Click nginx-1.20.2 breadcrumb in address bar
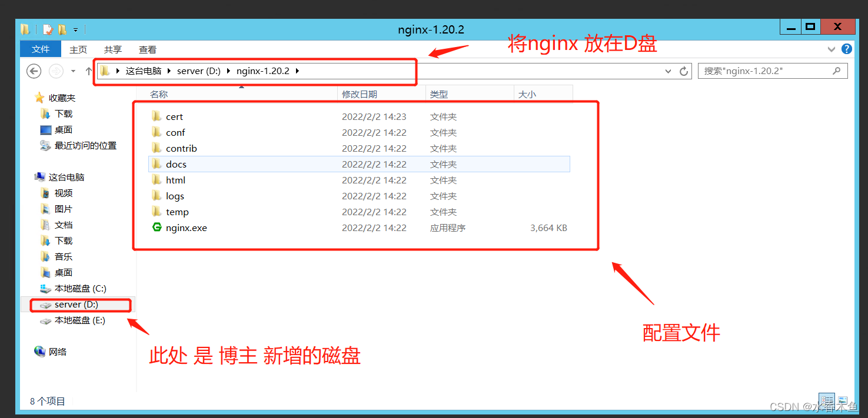This screenshot has width=868, height=418. pyautogui.click(x=263, y=71)
